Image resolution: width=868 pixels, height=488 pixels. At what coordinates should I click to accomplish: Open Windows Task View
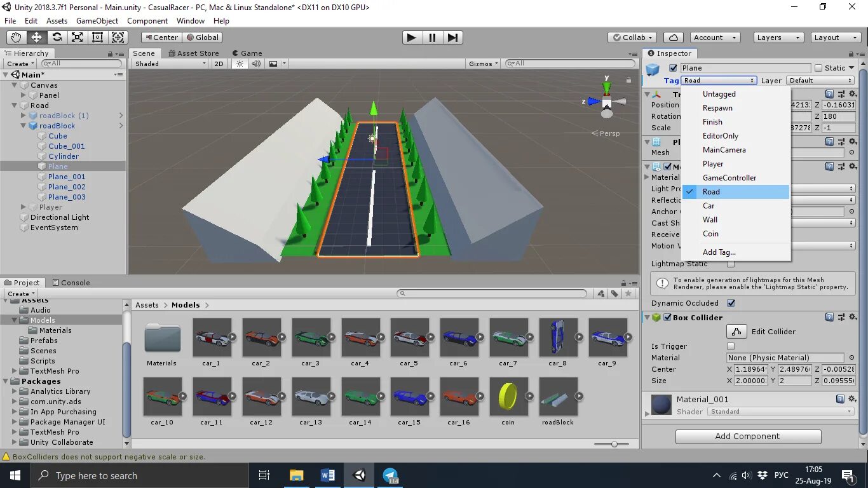[264, 475]
